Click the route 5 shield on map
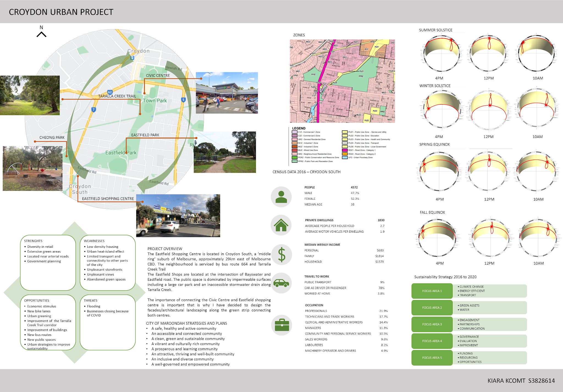 click(x=183, y=100)
